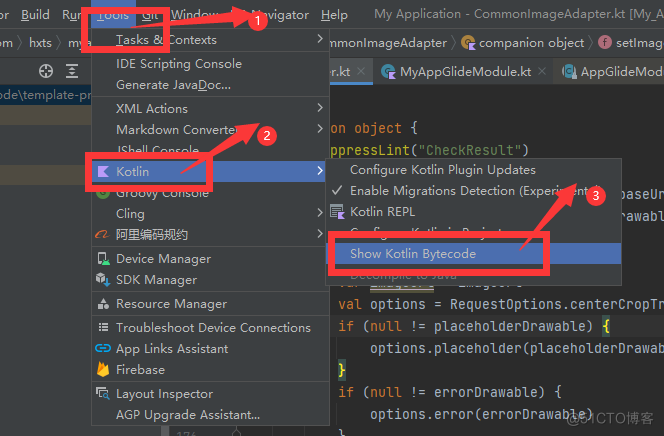Select Configure Kotlin Plugin Updates
Image resolution: width=664 pixels, height=436 pixels.
[x=473, y=170]
